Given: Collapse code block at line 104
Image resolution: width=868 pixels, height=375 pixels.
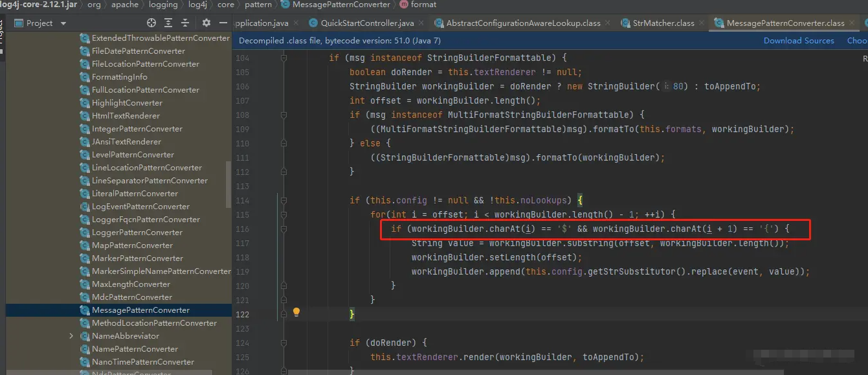Looking at the screenshot, I should 284,58.
